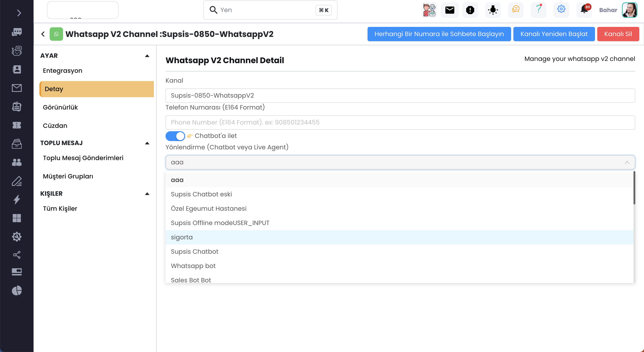The height and width of the screenshot is (352, 644).
Task: Open mail envelope icon in sidebar
Action: tap(17, 88)
